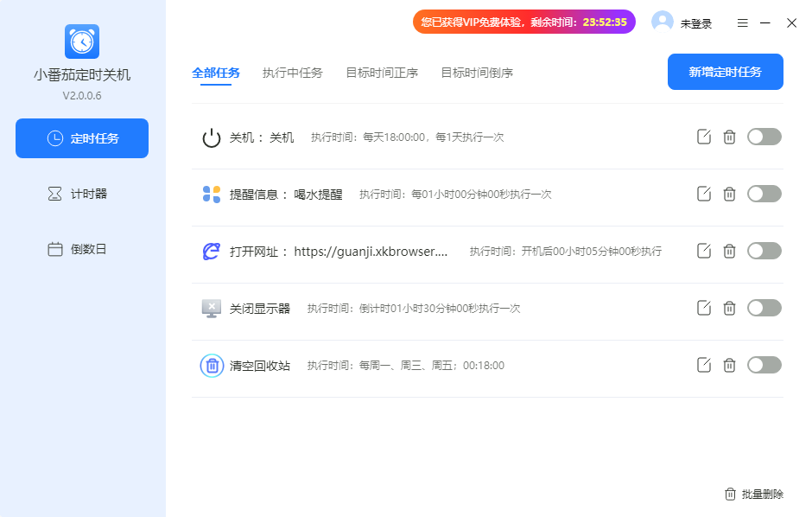Click 新增定时任务 button
The image size is (812, 517).
click(725, 72)
